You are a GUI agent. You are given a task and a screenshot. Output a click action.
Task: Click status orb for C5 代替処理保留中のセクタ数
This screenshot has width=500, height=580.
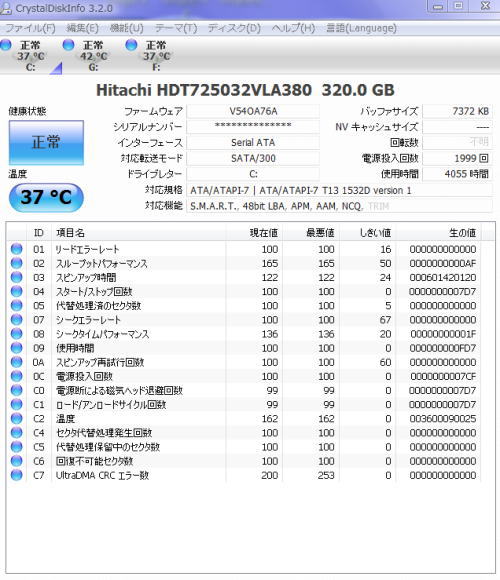click(x=17, y=446)
